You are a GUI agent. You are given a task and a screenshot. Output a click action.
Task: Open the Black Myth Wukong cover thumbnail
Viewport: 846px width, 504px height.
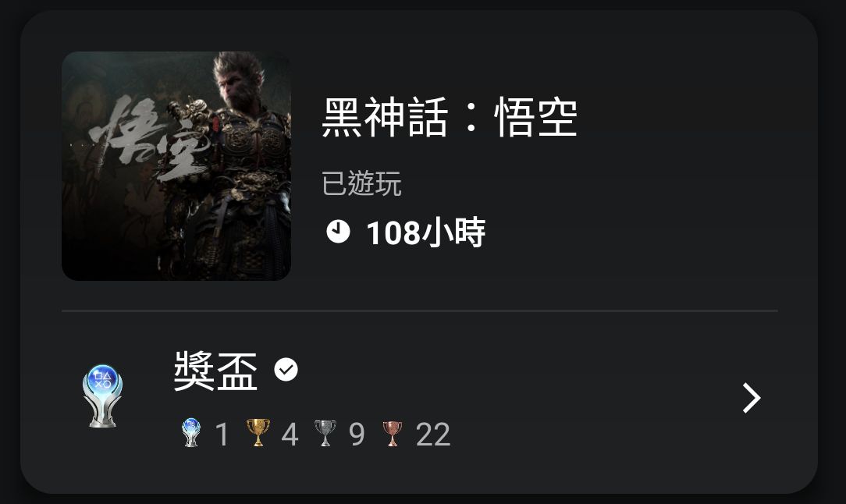176,166
